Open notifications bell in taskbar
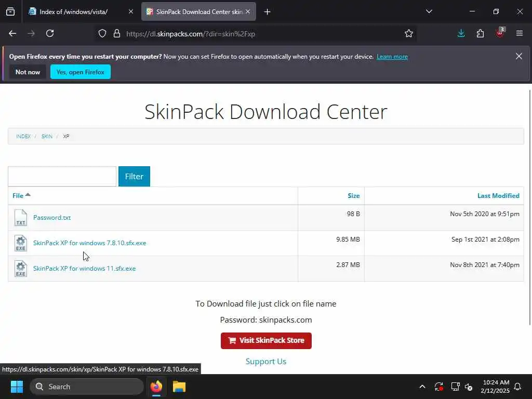532x399 pixels. [518, 387]
